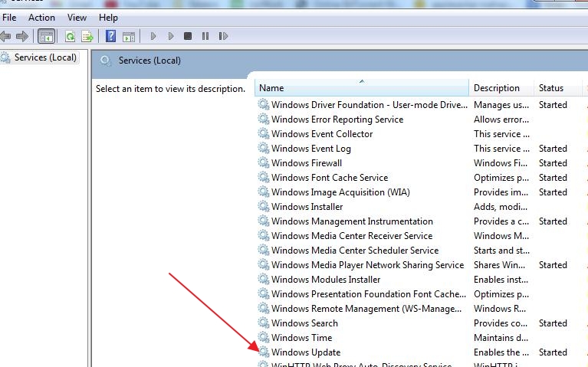
Task: Select the Windows Firewall service row
Action: 306,163
